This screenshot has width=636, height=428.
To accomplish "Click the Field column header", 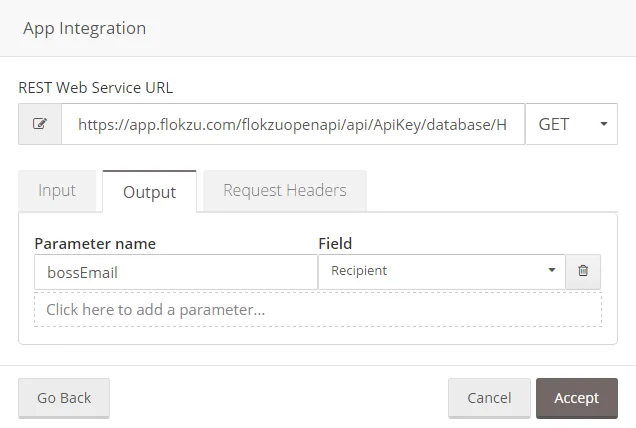I will pos(335,244).
